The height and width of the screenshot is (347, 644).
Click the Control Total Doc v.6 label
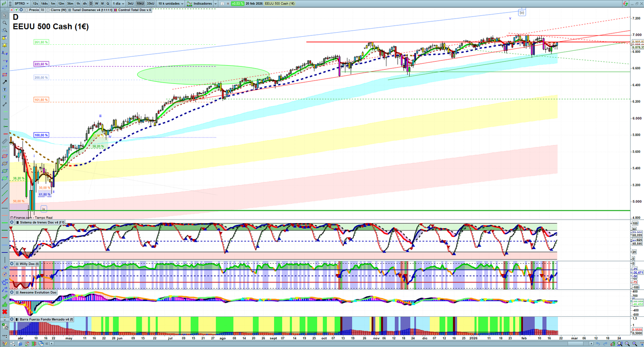tap(135, 10)
